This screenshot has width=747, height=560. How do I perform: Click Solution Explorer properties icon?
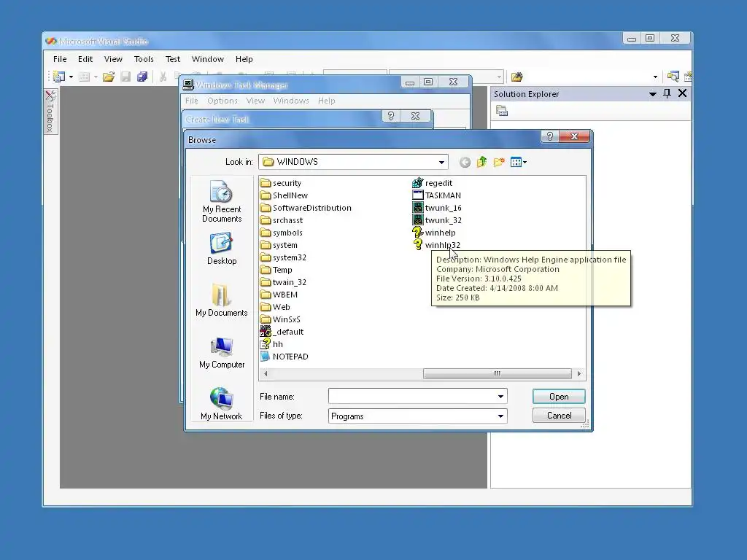(x=502, y=111)
